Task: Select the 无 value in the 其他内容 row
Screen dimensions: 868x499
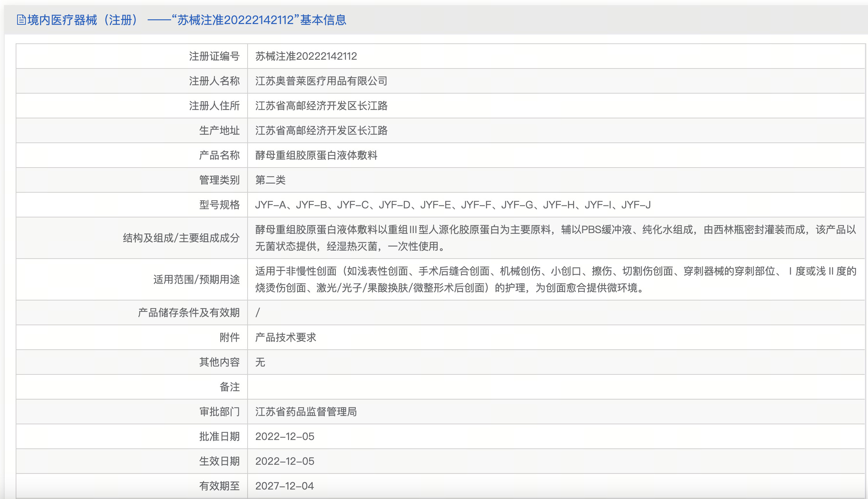Action: 260,362
